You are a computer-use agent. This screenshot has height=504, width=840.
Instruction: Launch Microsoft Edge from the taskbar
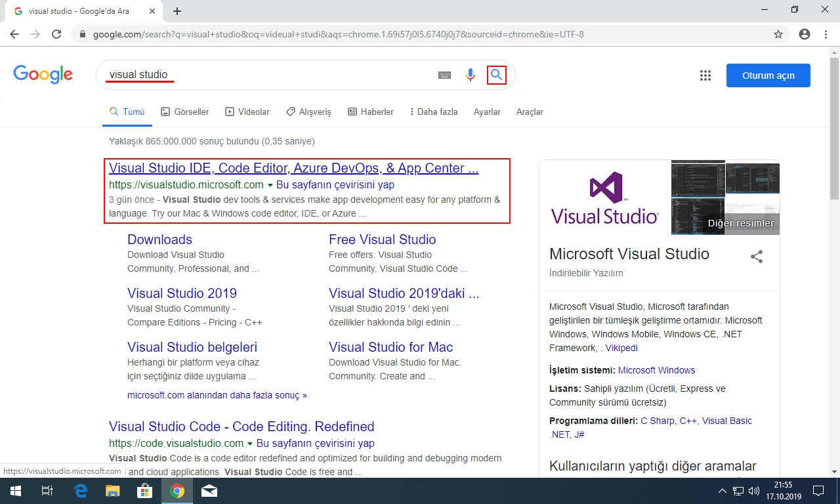pos(81,491)
